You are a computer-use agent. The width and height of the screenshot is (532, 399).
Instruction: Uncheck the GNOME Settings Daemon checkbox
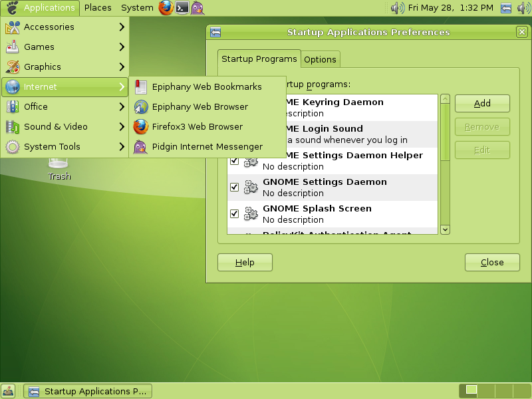point(235,187)
